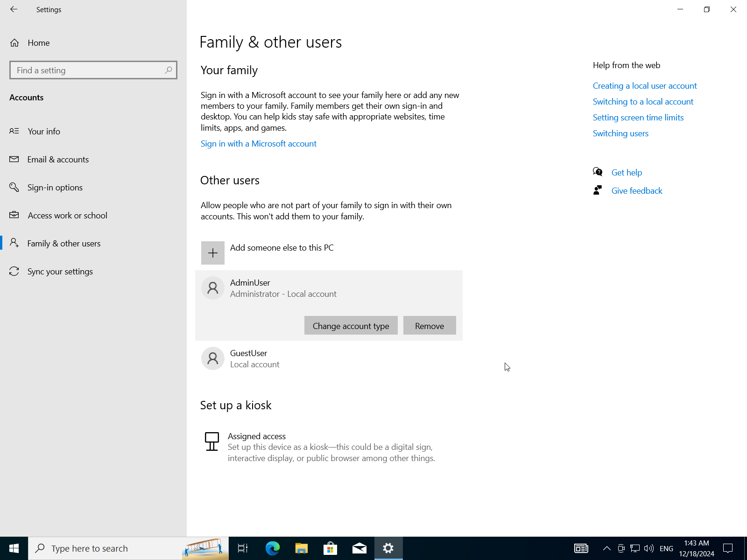The image size is (747, 560).
Task: Click Change account type button
Action: (x=351, y=325)
